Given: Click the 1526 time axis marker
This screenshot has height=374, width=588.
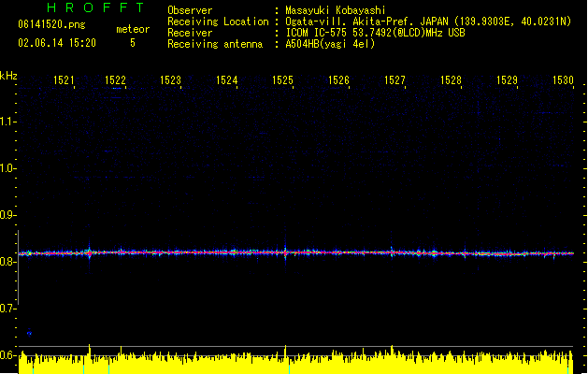Looking at the screenshot, I should click(x=339, y=80).
